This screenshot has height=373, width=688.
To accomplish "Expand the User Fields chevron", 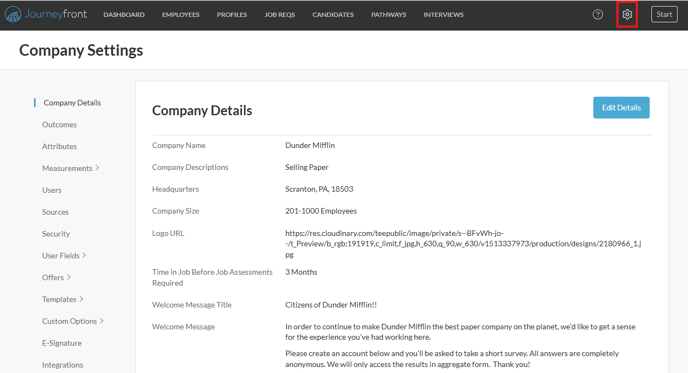I will pyautogui.click(x=84, y=255).
